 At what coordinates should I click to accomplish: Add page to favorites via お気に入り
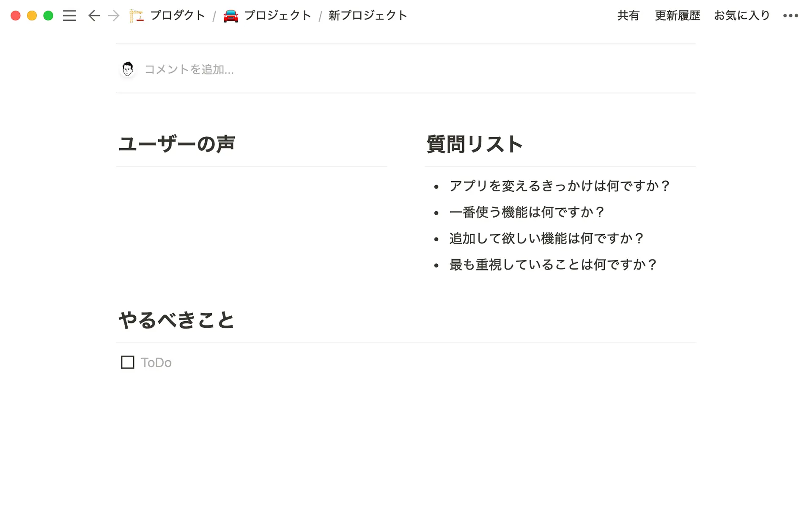pos(741,15)
